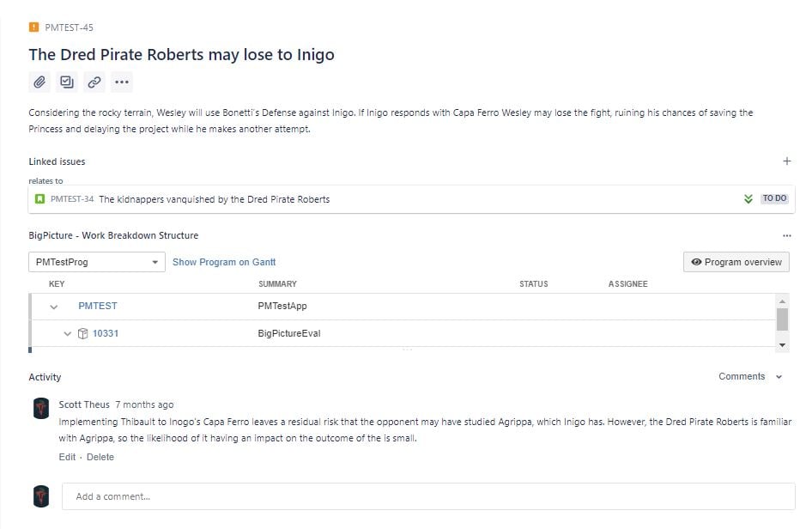Collapse the PMTEST row
This screenshot has height=529, width=812.
pyautogui.click(x=53, y=307)
